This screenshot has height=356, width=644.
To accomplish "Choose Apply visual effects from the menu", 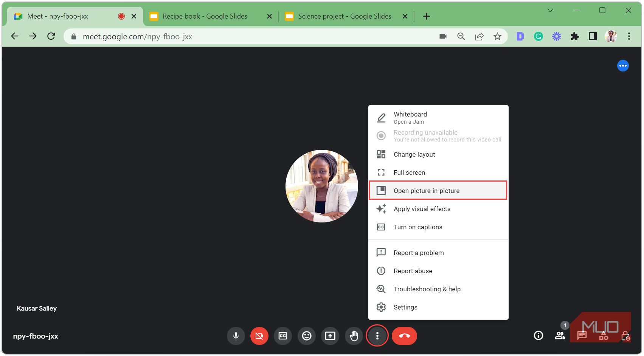I will [422, 208].
